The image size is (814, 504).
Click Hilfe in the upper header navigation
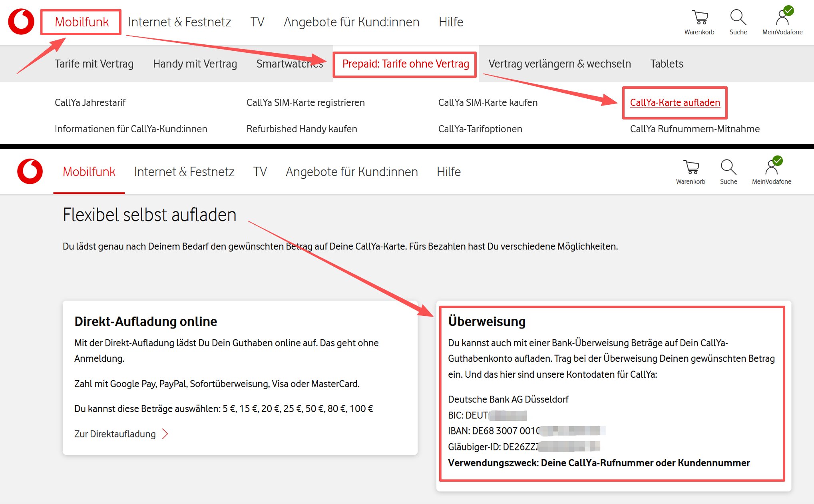pos(451,22)
